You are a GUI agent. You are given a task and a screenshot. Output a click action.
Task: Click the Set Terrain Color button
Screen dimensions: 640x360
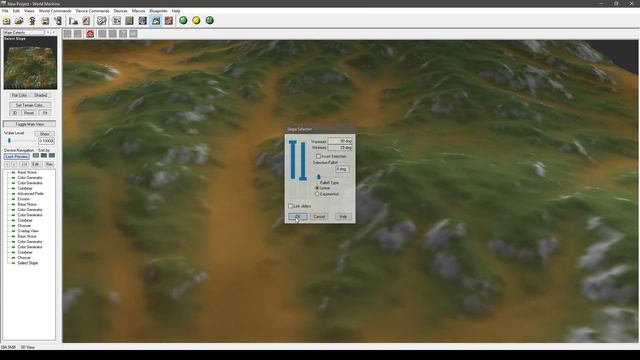point(29,105)
